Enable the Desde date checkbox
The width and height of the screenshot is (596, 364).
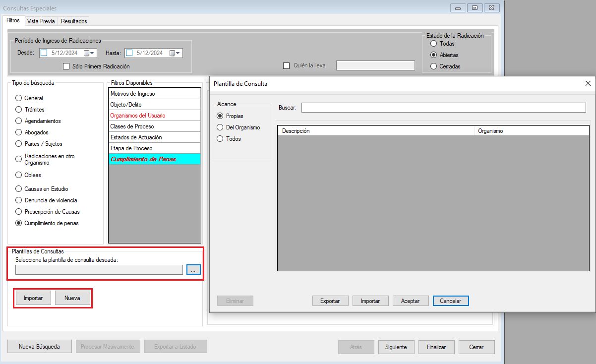[x=44, y=53]
